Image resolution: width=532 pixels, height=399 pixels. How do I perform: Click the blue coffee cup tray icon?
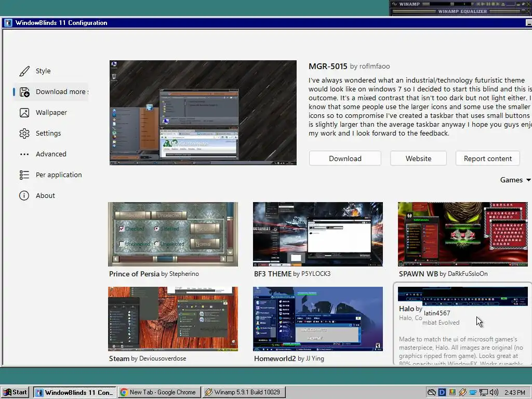tap(473, 393)
